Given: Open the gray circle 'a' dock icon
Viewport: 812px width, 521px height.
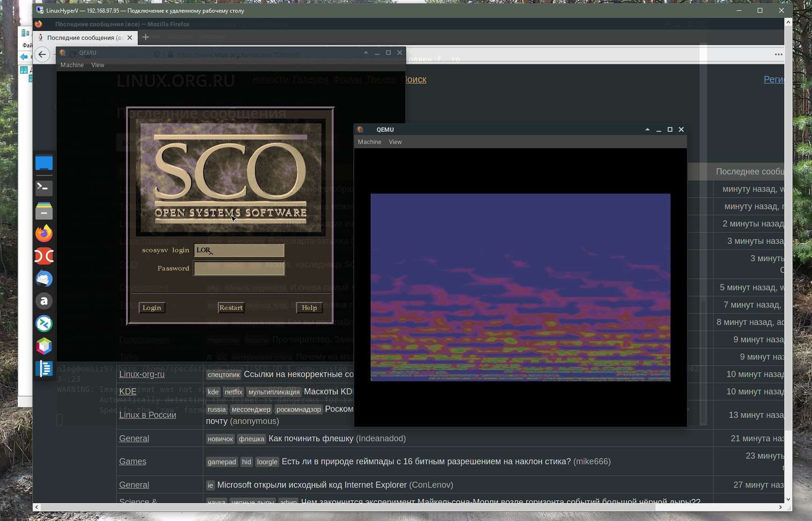Looking at the screenshot, I should 44,301.
